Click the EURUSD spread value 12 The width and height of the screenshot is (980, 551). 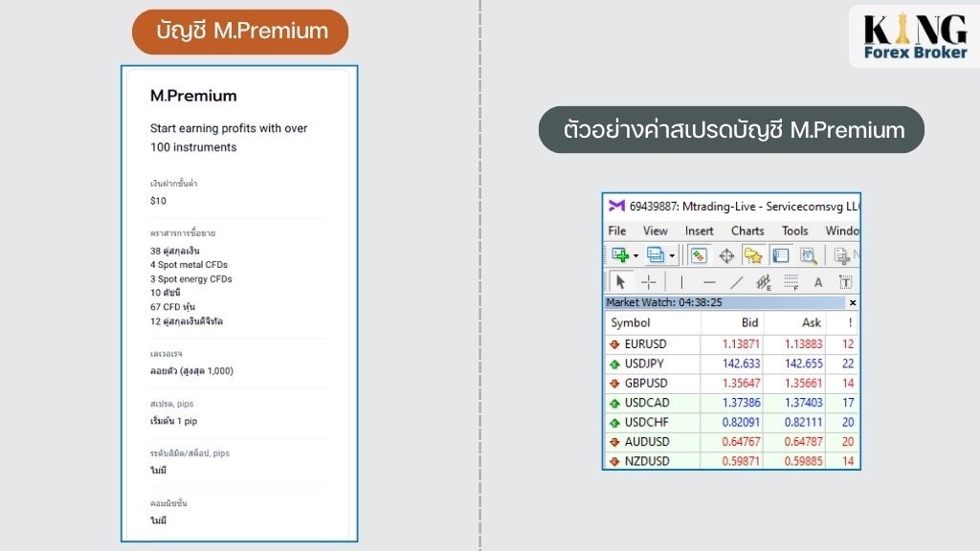point(848,344)
